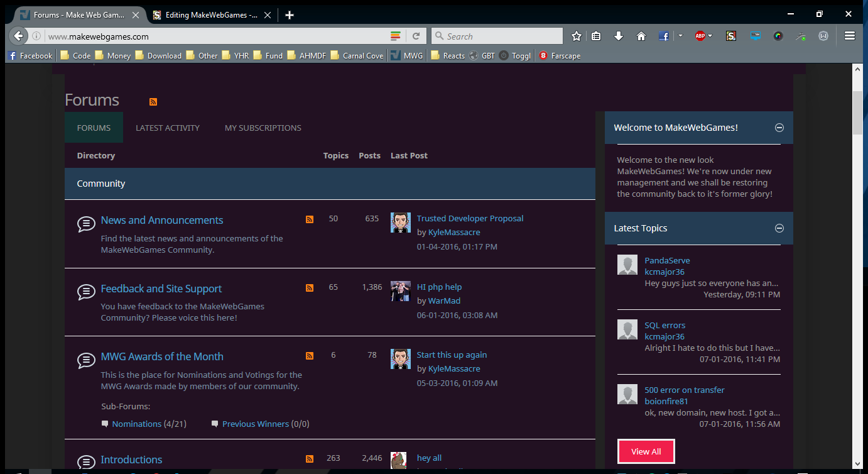Open the dropdown arrow next to Facebook bookmark
This screenshot has height=474, width=868.
(681, 36)
